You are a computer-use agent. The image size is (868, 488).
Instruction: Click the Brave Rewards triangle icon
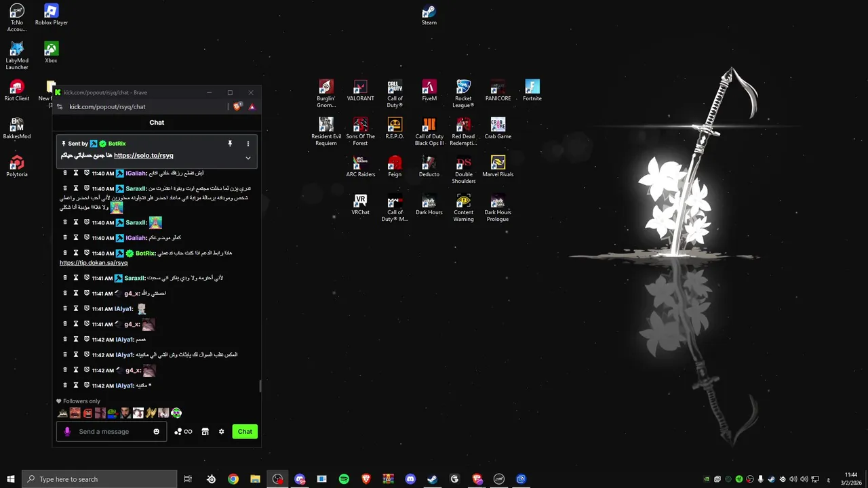252,106
